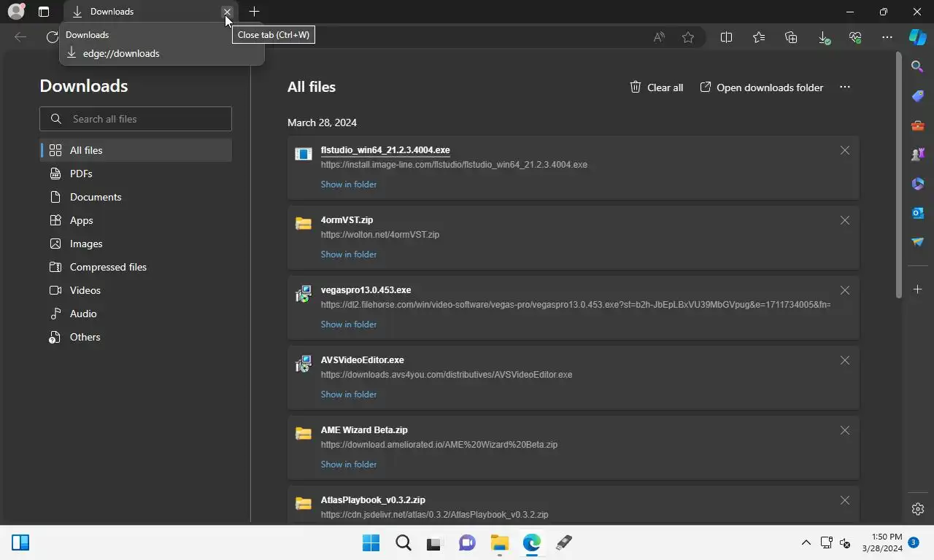Open Task View icon on taskbar

click(x=435, y=542)
